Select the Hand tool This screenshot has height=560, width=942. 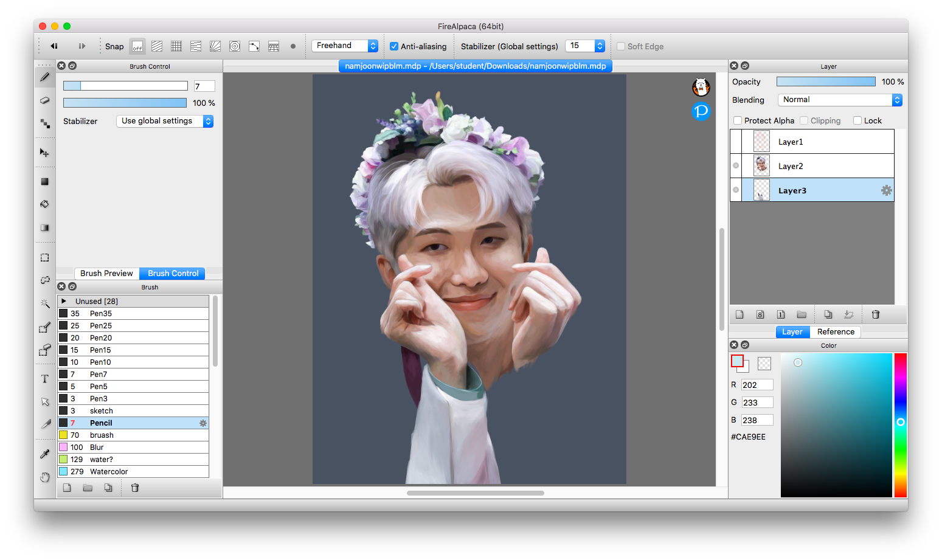tap(45, 477)
